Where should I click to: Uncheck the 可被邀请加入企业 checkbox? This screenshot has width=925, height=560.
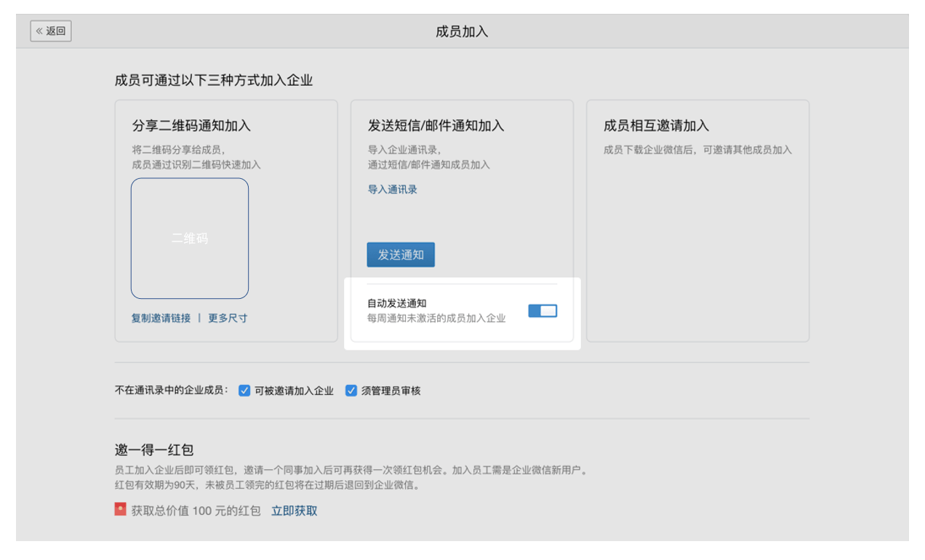pyautogui.click(x=244, y=391)
